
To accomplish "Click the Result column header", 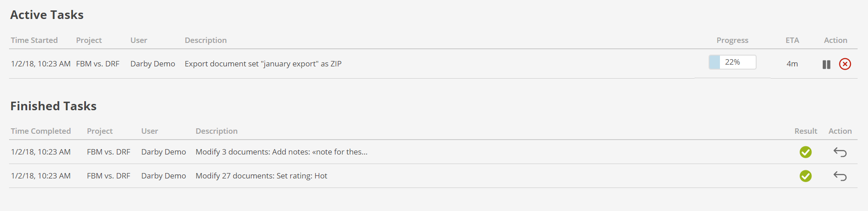I will click(x=806, y=131).
